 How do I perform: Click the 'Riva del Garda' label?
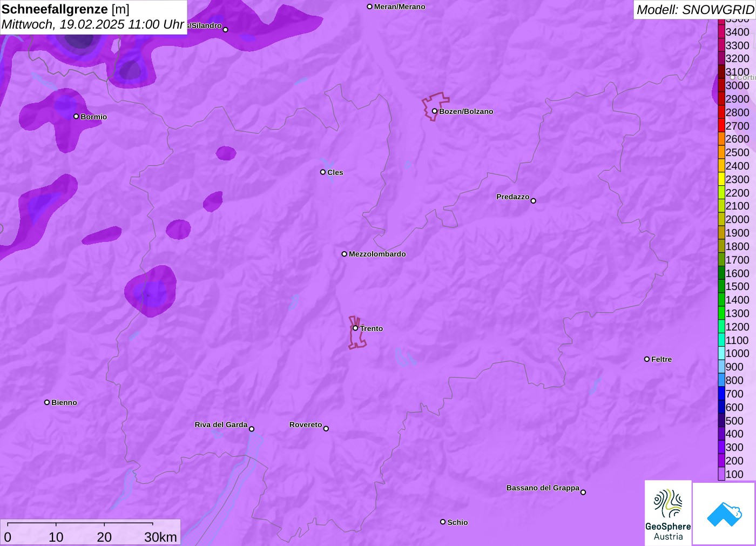221,424
